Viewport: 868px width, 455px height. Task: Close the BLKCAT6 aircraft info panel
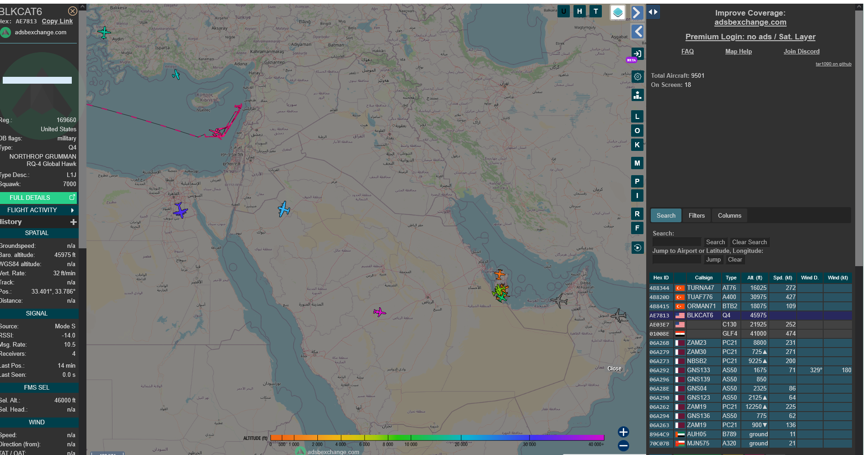(x=72, y=11)
